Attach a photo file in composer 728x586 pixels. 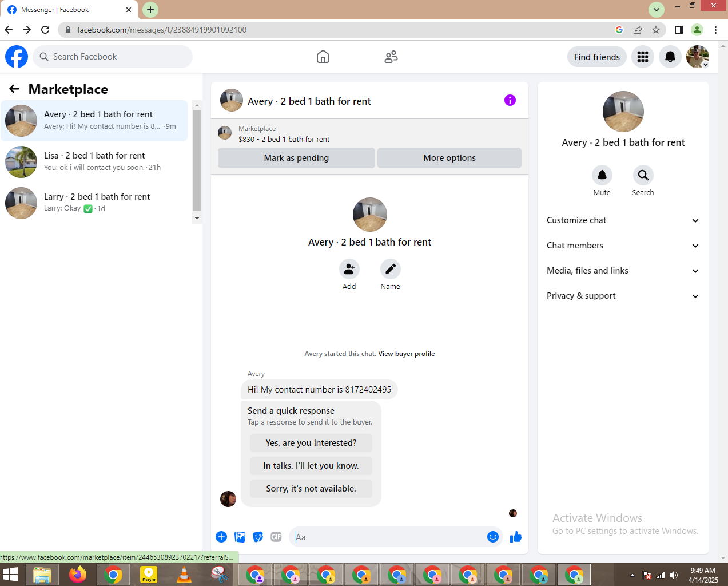pyautogui.click(x=240, y=537)
